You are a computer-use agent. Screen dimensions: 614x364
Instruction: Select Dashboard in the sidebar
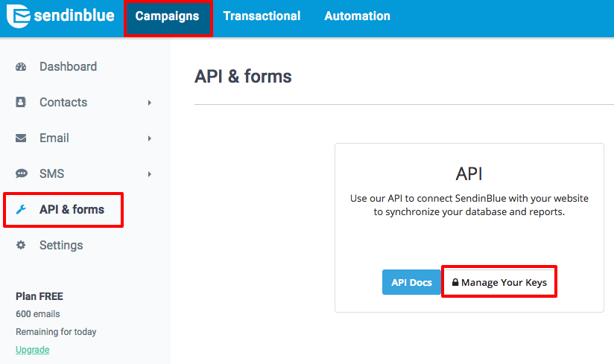click(x=68, y=67)
